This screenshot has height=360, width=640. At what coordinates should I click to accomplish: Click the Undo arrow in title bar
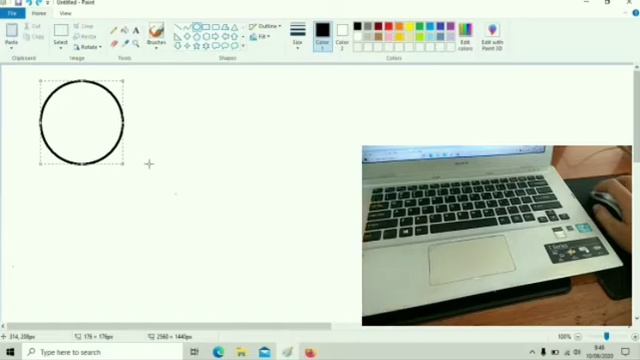pyautogui.click(x=29, y=2)
